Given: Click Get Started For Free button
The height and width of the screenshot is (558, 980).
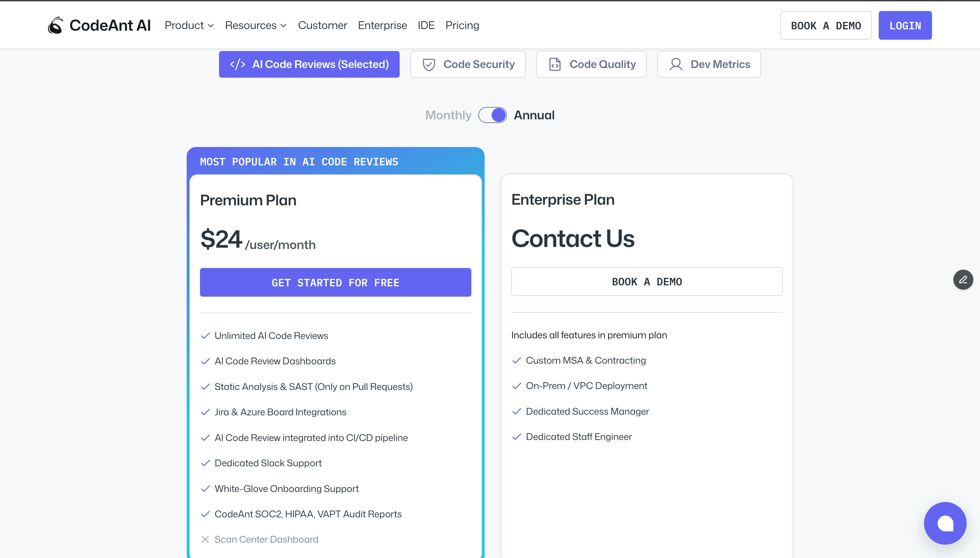Looking at the screenshot, I should (335, 282).
